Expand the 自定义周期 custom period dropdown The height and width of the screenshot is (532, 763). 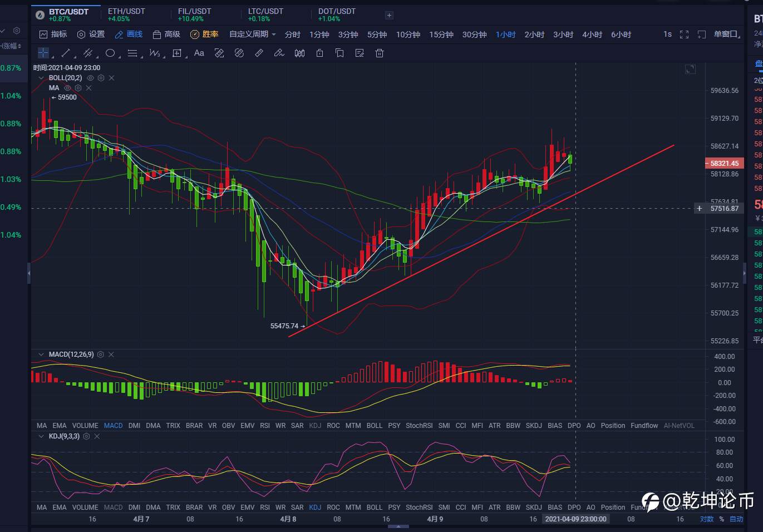(253, 35)
